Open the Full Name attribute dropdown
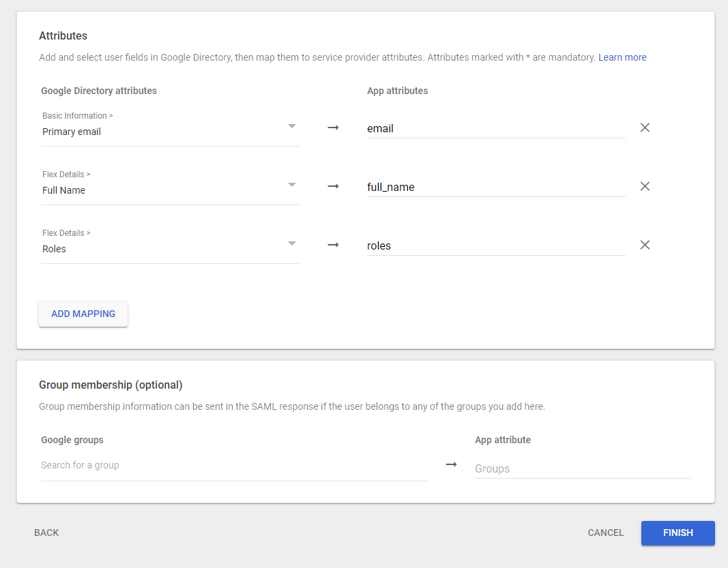Image resolution: width=728 pixels, height=568 pixels. click(x=292, y=185)
